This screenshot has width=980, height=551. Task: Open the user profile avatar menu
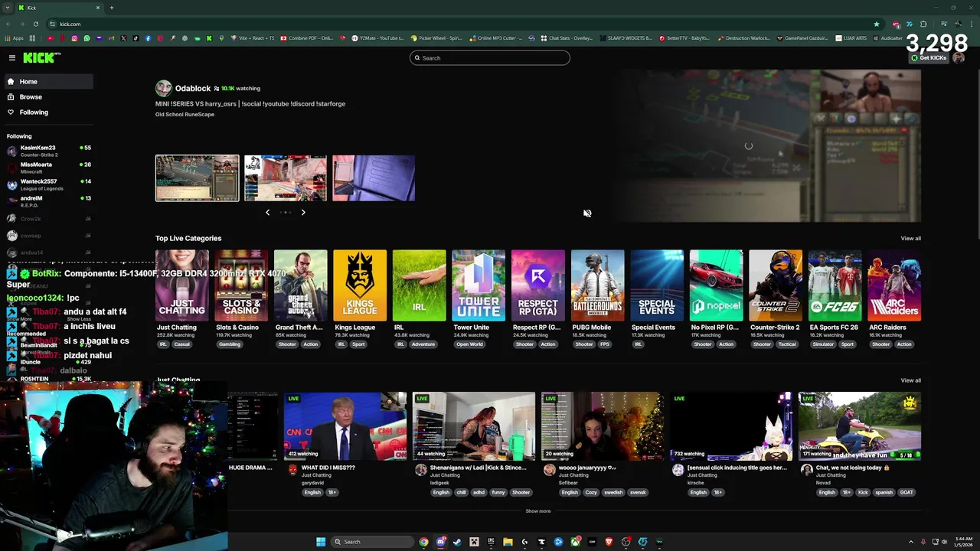tap(959, 58)
